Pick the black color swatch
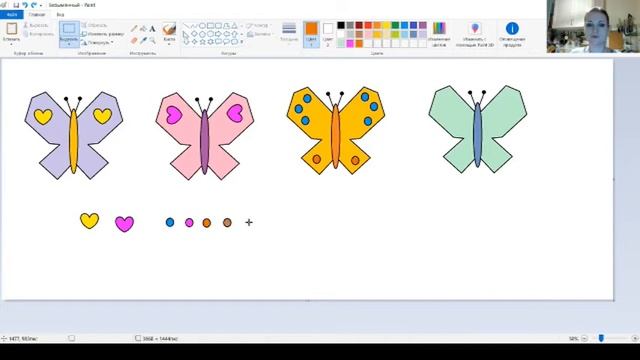Viewport: 640px width, 360px height. coord(341,25)
